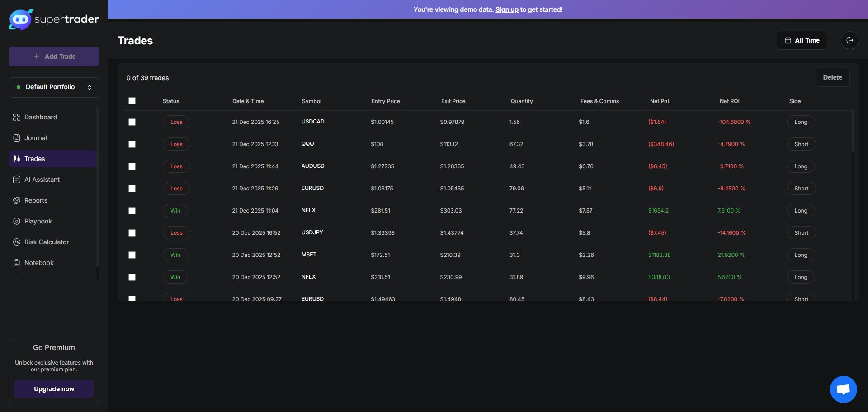
Task: Click the Notebook icon in sidebar
Action: tap(17, 263)
